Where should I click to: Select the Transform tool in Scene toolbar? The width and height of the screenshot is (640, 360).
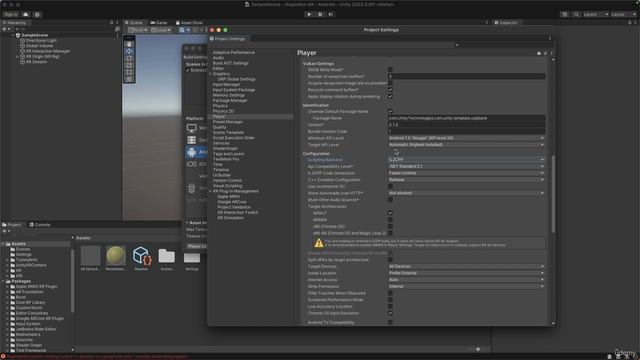pyautogui.click(x=129, y=79)
